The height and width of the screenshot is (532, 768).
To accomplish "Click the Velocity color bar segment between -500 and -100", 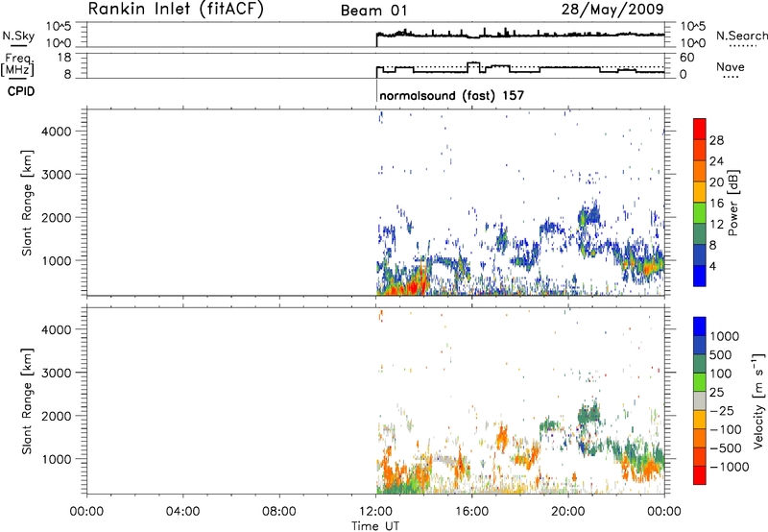I will [x=700, y=438].
